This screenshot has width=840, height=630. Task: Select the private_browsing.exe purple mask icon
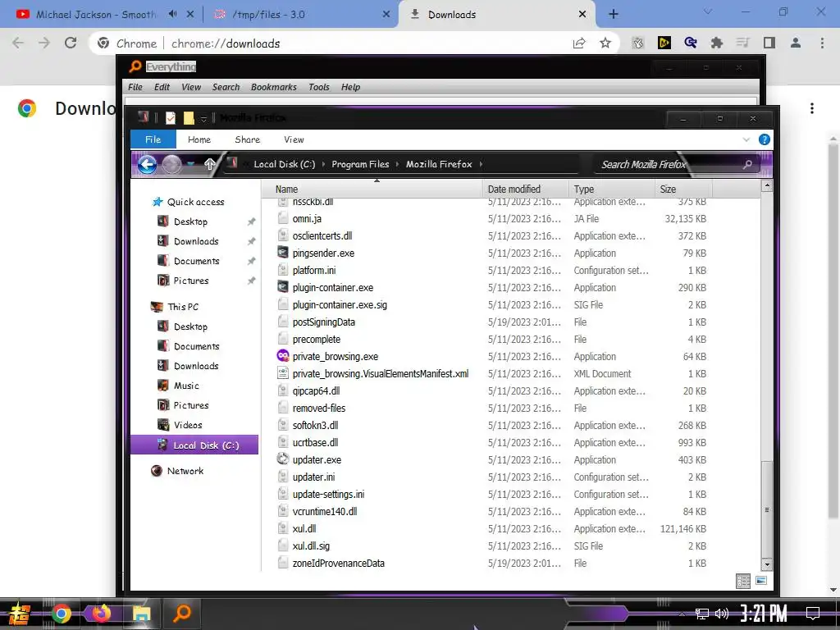coord(283,356)
